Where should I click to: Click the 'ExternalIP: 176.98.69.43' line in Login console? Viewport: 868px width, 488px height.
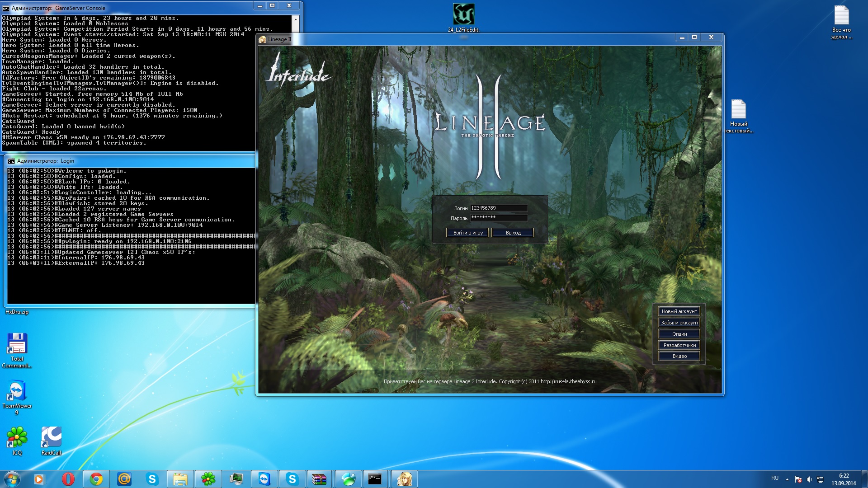[x=76, y=263]
